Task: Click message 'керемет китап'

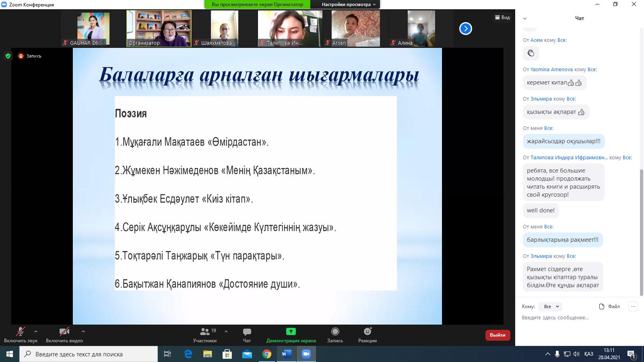Action: [x=554, y=82]
